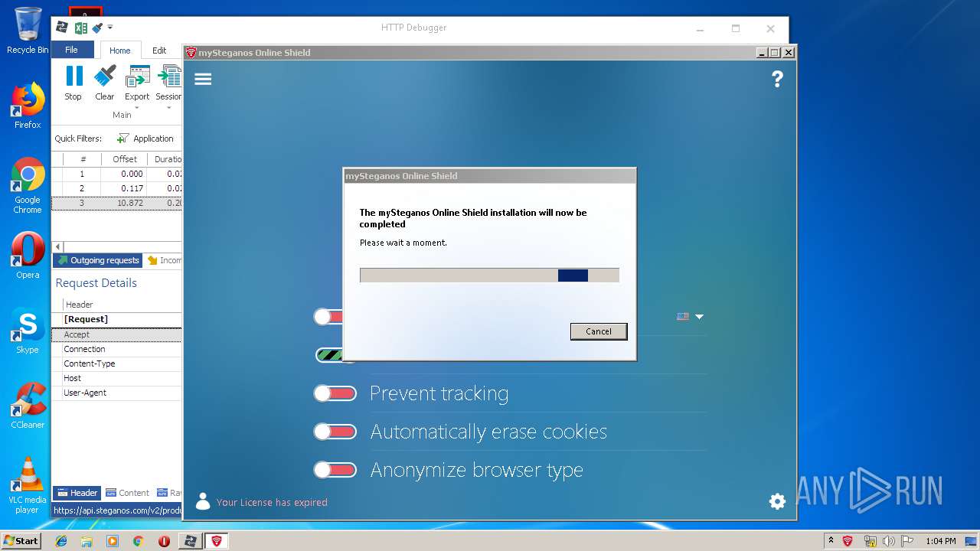980x551 pixels.
Task: Select the Accept header row
Action: (x=116, y=334)
